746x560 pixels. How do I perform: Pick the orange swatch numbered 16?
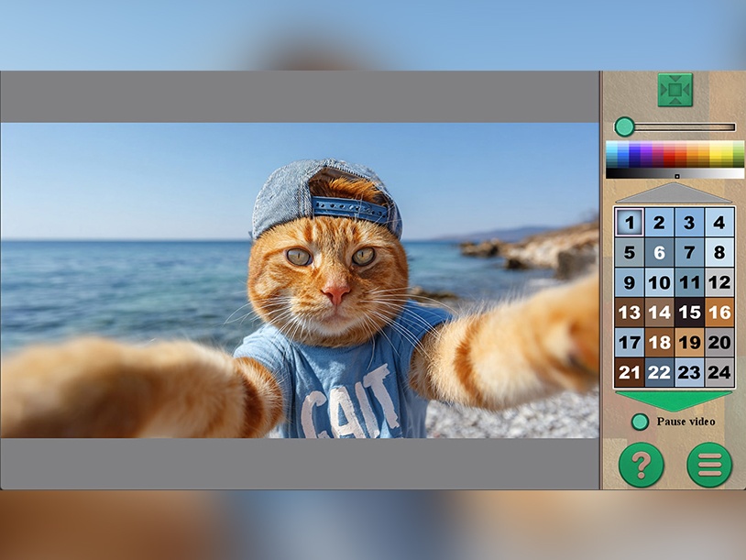[x=719, y=313]
